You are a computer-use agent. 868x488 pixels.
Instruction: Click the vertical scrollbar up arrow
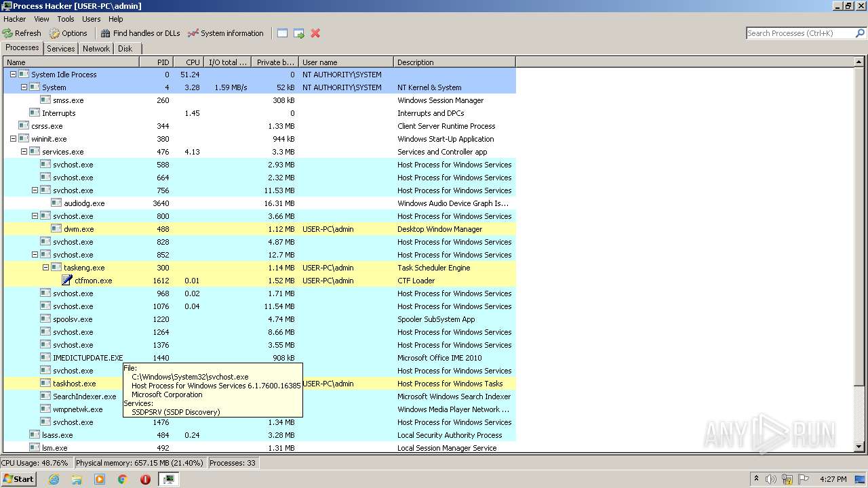click(859, 62)
